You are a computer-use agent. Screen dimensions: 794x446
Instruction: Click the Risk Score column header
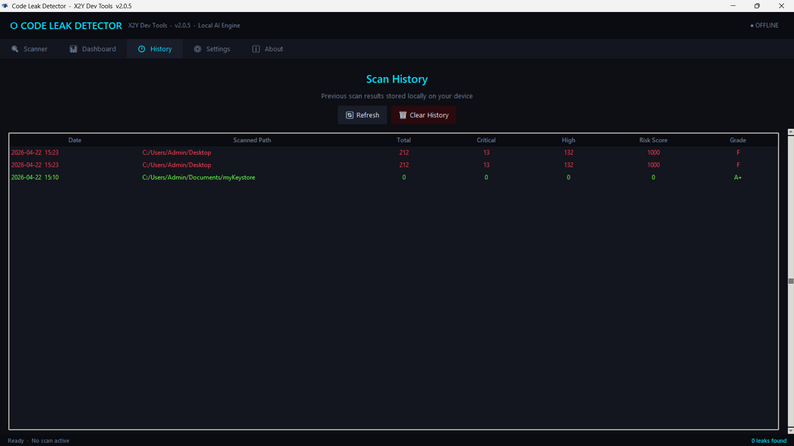pyautogui.click(x=653, y=140)
